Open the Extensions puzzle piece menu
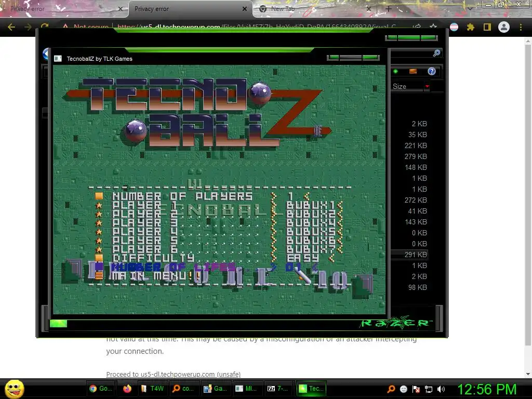The image size is (532, 399). (470, 27)
